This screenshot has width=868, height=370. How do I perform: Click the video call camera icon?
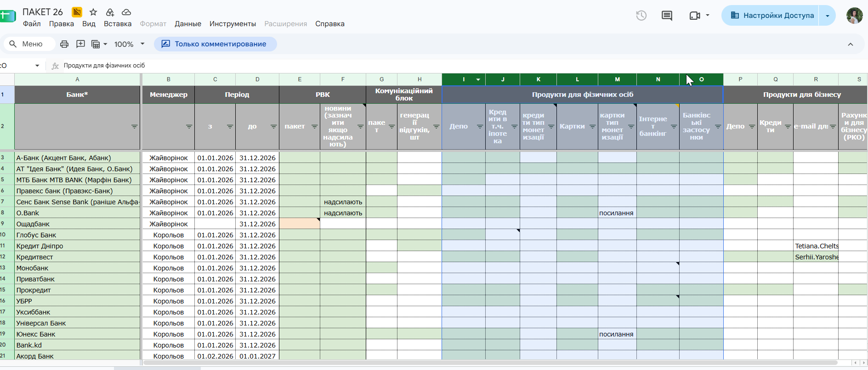tap(695, 16)
